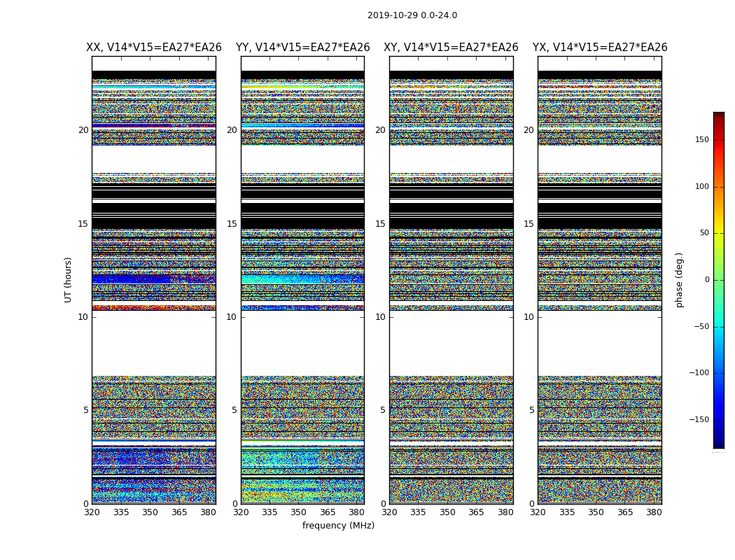Click the 15 hour tick beside XX panel
The image size is (735, 560).
[83, 224]
